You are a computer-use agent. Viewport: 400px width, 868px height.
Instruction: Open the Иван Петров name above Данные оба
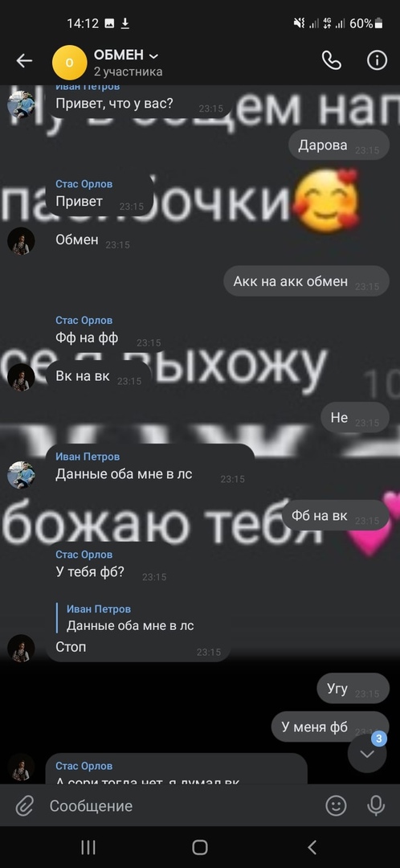pos(88,457)
